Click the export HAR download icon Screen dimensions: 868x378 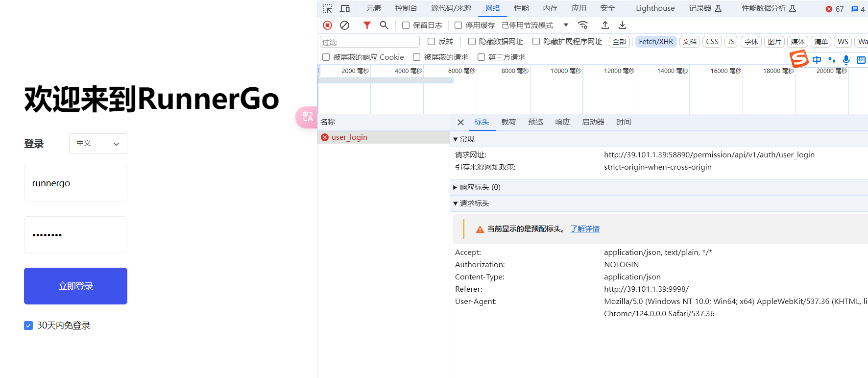pyautogui.click(x=622, y=25)
